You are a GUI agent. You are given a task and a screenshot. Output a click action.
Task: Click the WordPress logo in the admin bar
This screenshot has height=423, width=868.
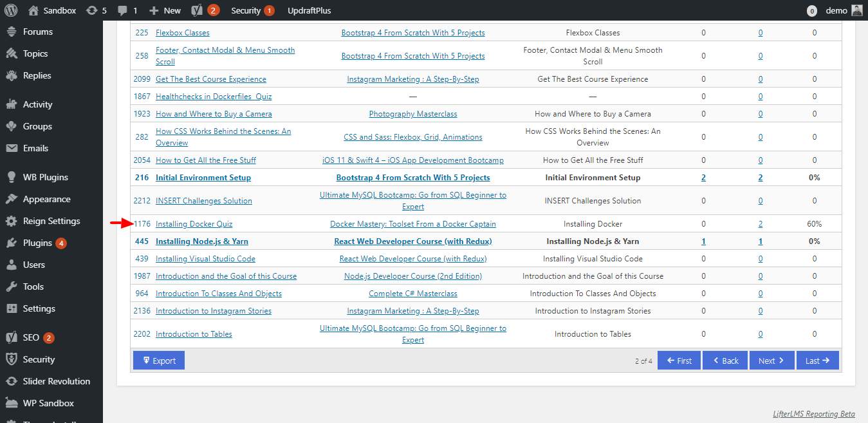coord(10,10)
